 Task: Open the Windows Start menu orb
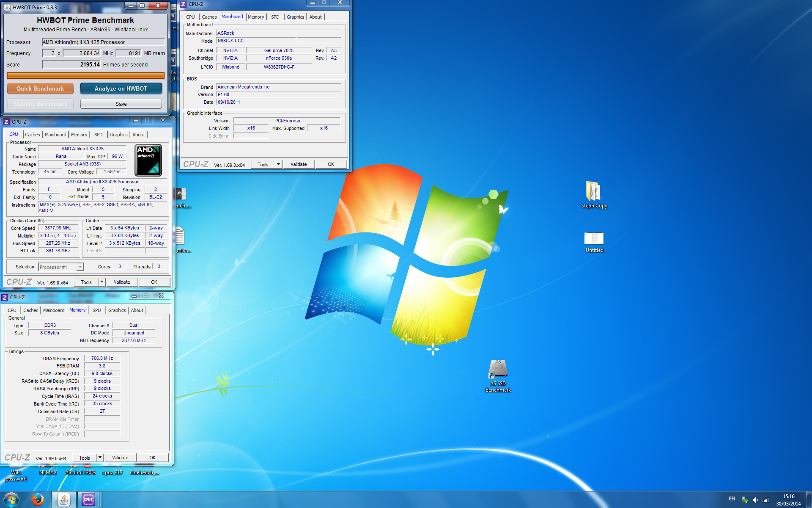tap(11, 500)
